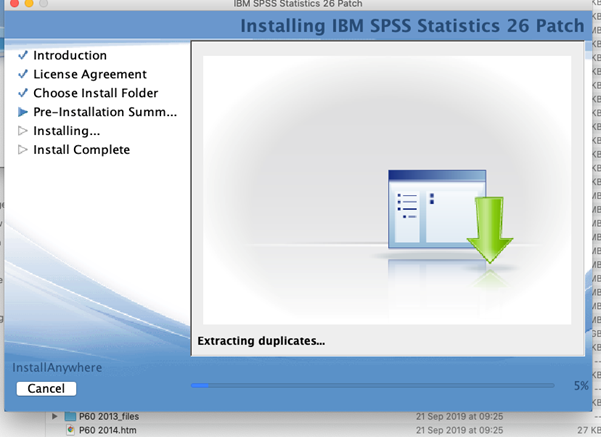Click the Installing IBM SPSS Statistics heading
The width and height of the screenshot is (601, 437).
pyautogui.click(x=412, y=26)
